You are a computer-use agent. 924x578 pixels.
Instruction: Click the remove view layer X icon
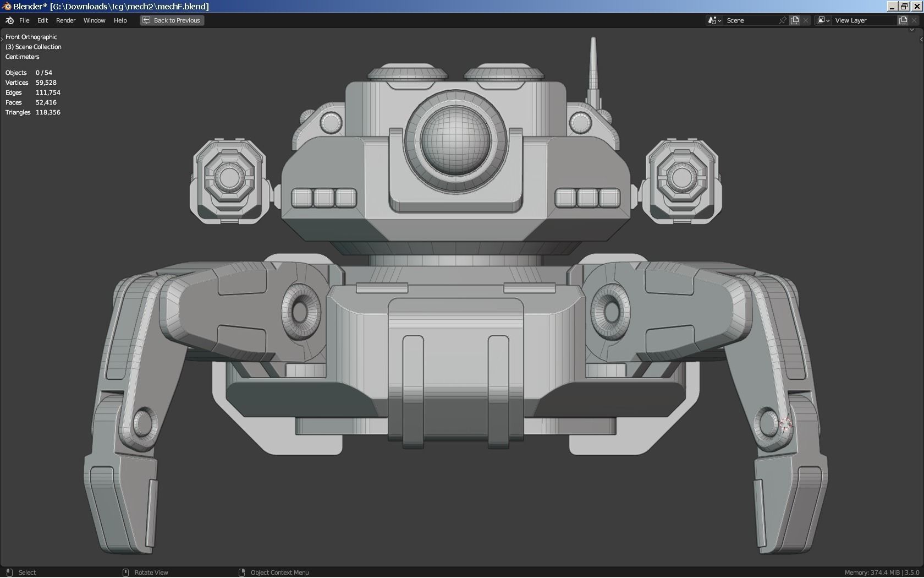(x=914, y=20)
